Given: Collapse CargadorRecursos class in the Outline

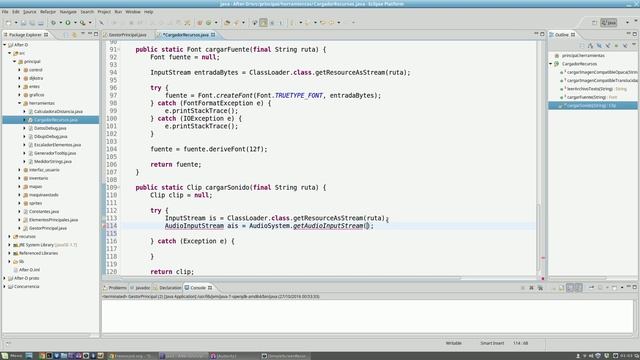Looking at the screenshot, I should click(x=551, y=64).
